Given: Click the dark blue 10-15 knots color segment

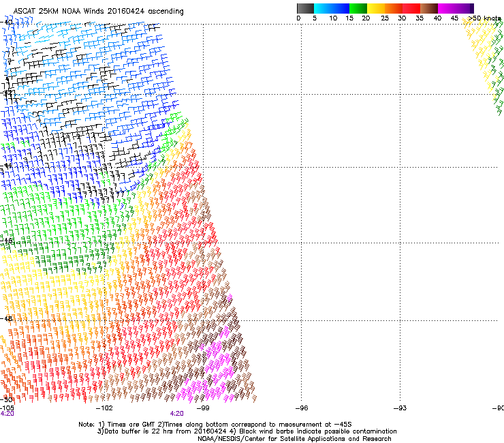Looking at the screenshot, I should tap(341, 8).
